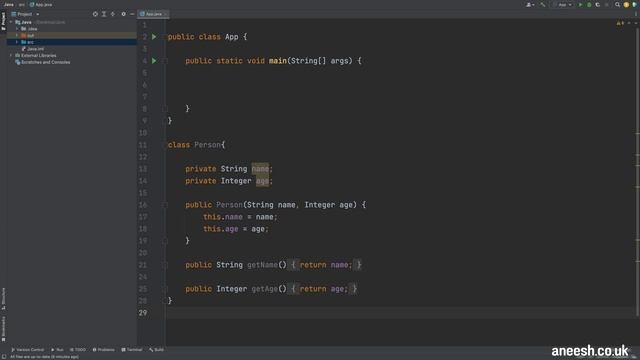The height and width of the screenshot is (360, 640).
Task: Debug the App configuration
Action: 589,4
